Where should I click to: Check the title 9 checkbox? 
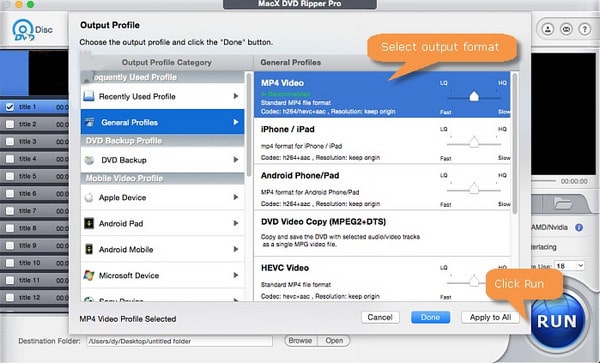click(10, 246)
